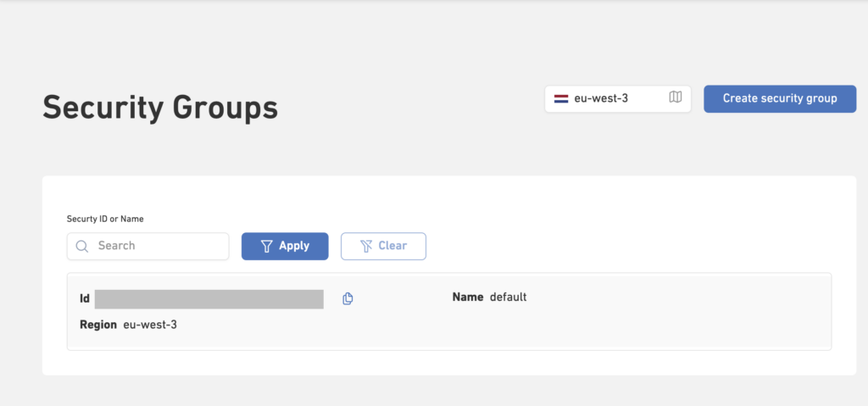Screen dimensions: 868x406
Task: Click the bold Region label
Action: (98, 325)
